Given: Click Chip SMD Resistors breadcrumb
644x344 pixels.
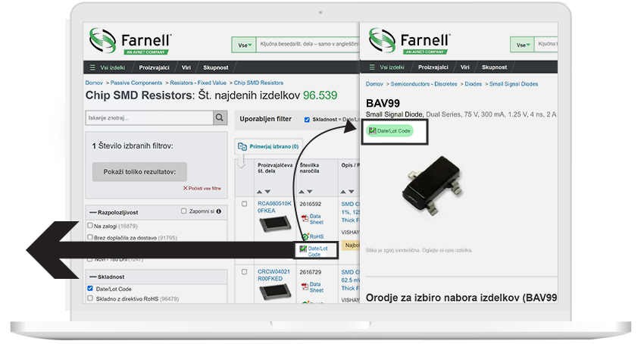Looking at the screenshot, I should tap(258, 83).
